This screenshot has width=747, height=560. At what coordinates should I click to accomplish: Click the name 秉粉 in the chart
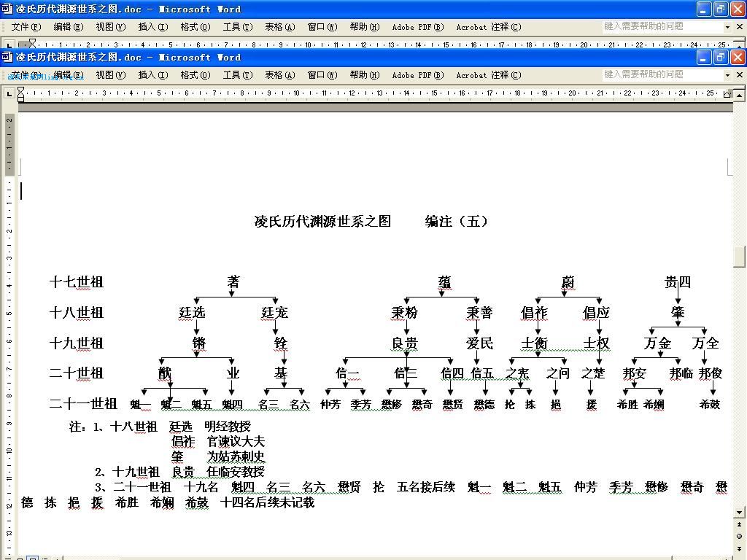404,313
